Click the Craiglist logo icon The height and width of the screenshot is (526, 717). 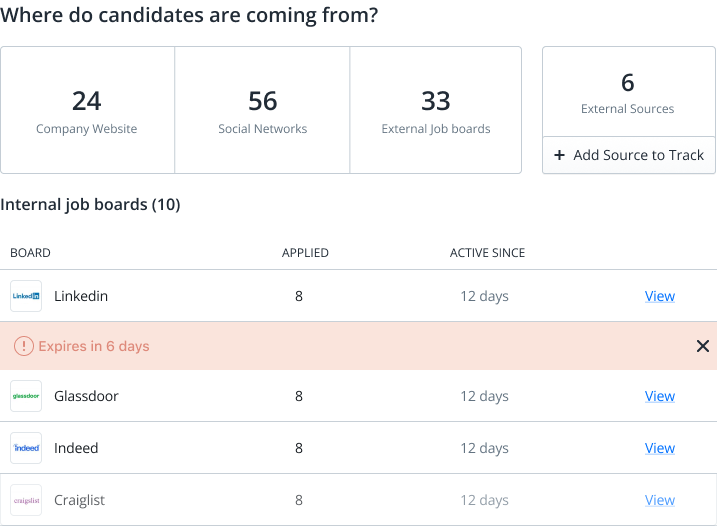click(x=26, y=500)
